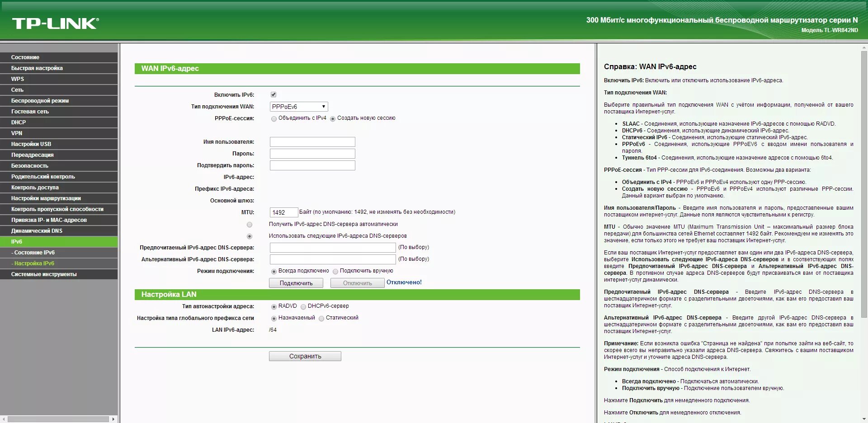The height and width of the screenshot is (423, 868).
Task: Open Настройки USB menu
Action: pos(59,144)
